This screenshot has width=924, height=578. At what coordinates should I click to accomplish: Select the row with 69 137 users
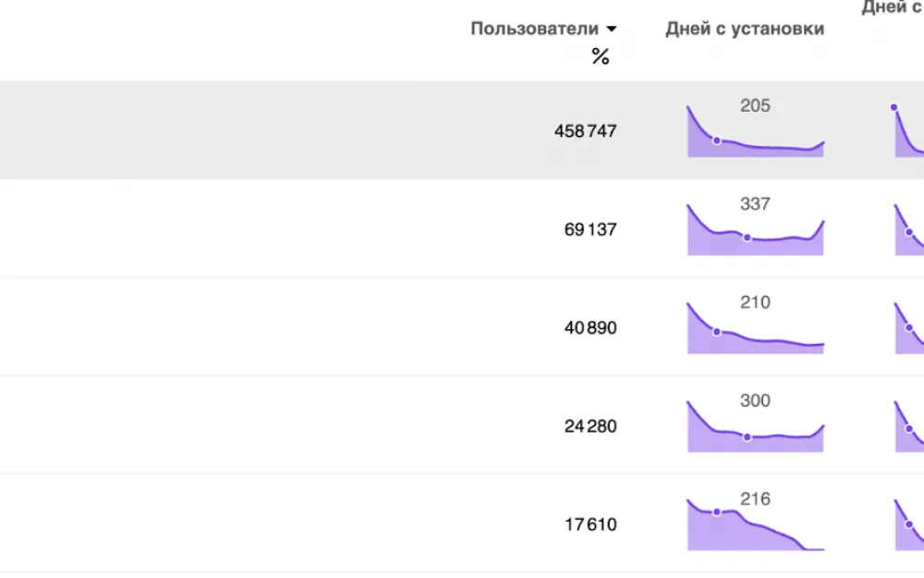click(x=462, y=228)
